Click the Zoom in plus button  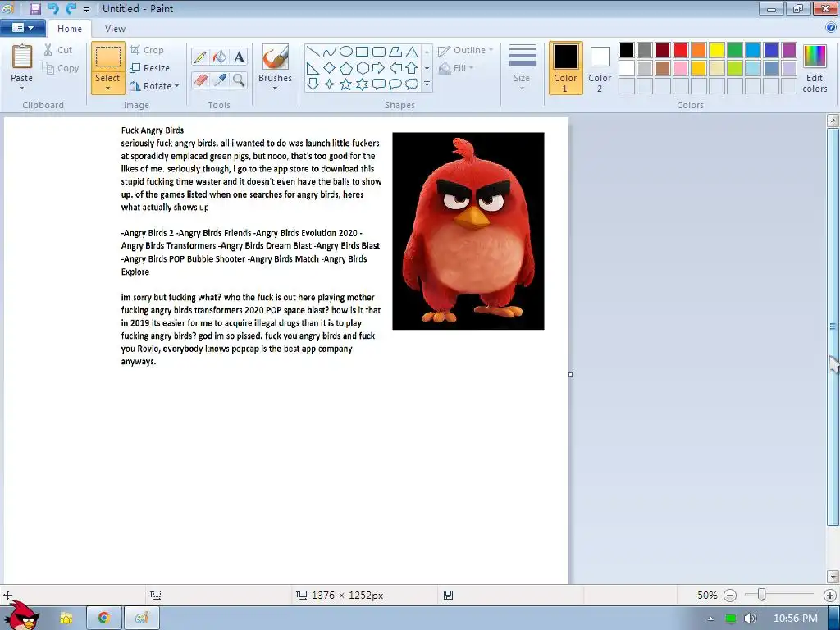(x=830, y=596)
